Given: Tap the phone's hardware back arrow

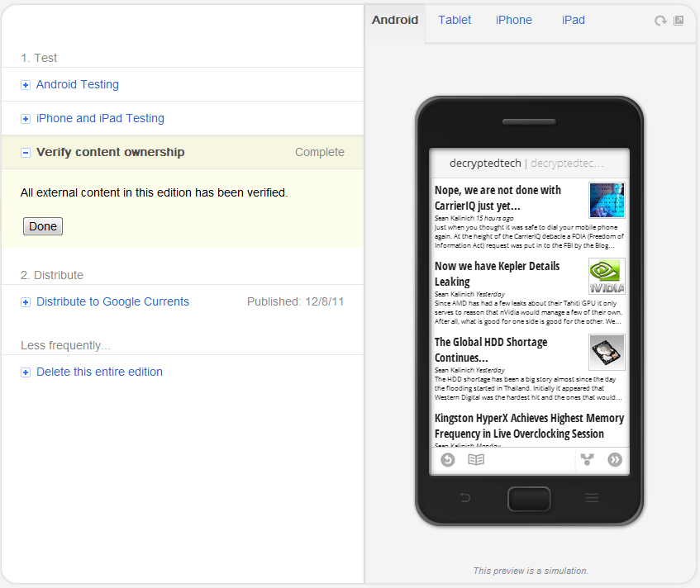Looking at the screenshot, I should [465, 497].
